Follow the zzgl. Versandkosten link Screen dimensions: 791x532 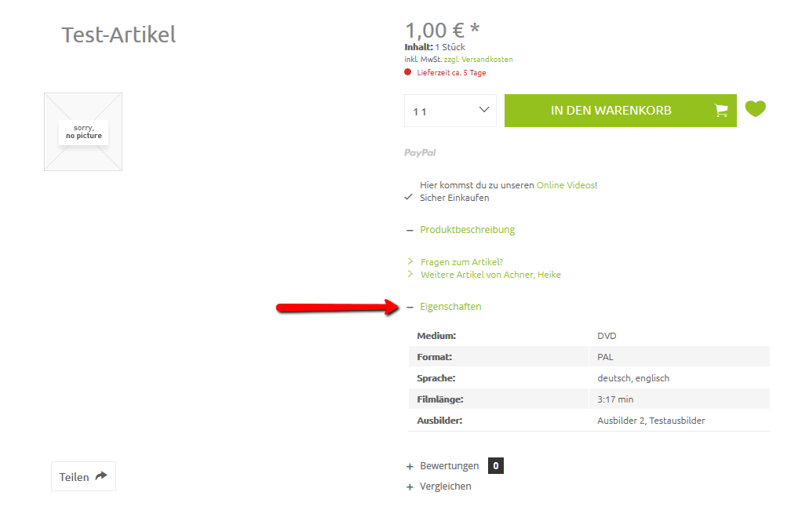pos(477,60)
